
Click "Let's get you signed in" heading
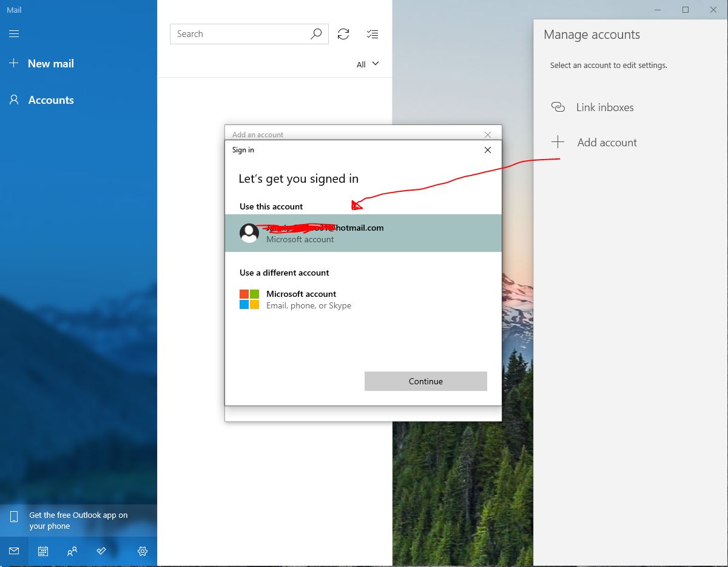coord(298,178)
